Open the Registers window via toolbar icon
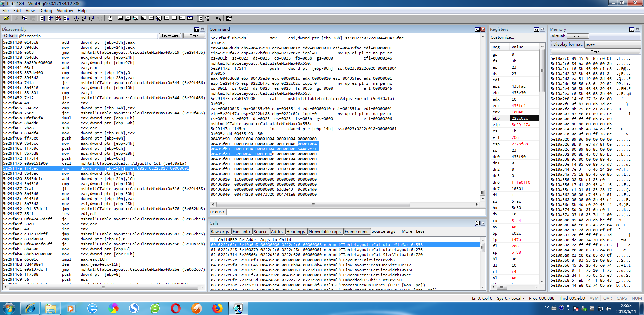 144,18
